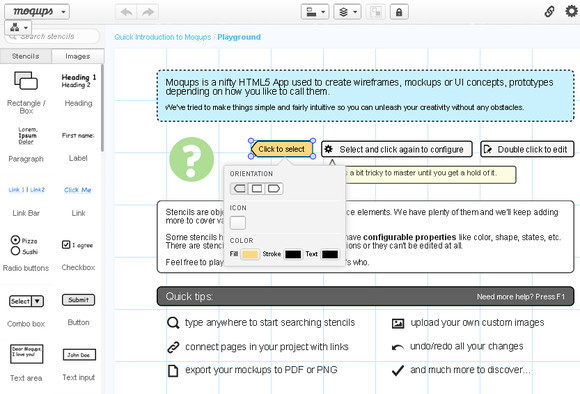Click the undo icon beside undo/redo tip
This screenshot has height=394, width=580.
click(x=398, y=347)
